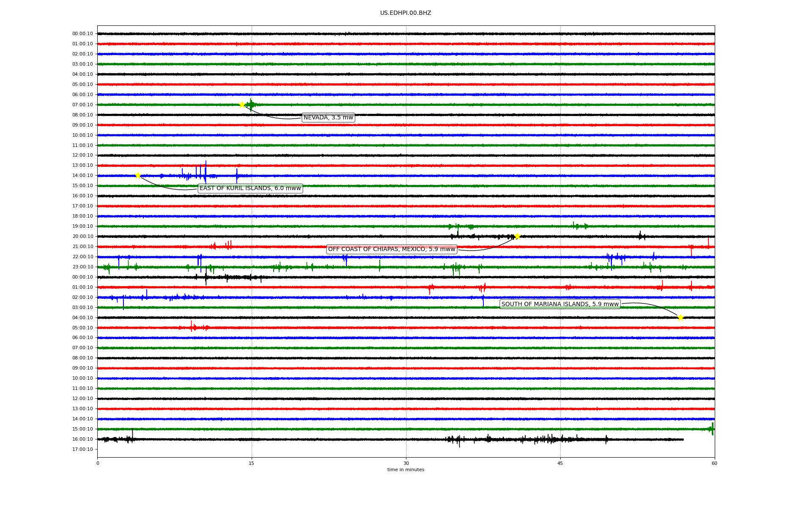This screenshot has width=812, height=508.
Task: Click the yellow star for the Mariana Islands event
Action: (x=680, y=317)
